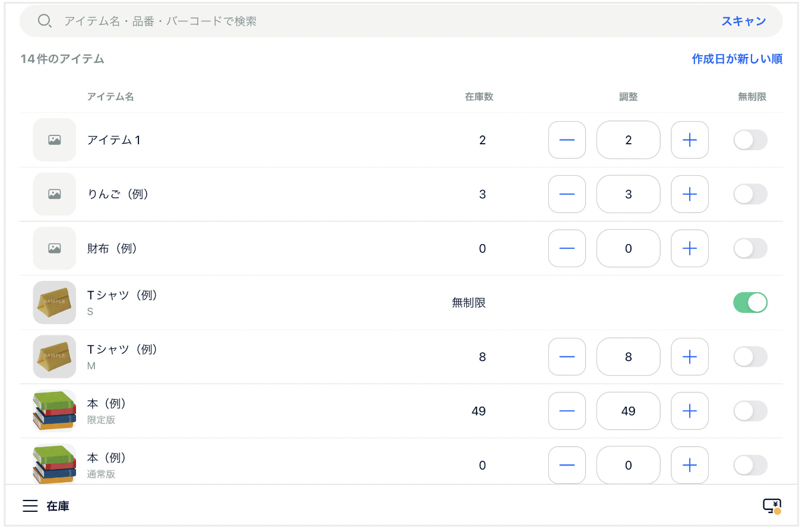The height and width of the screenshot is (532, 802).
Task: Select the アイテム1 item name
Action: [x=114, y=140]
